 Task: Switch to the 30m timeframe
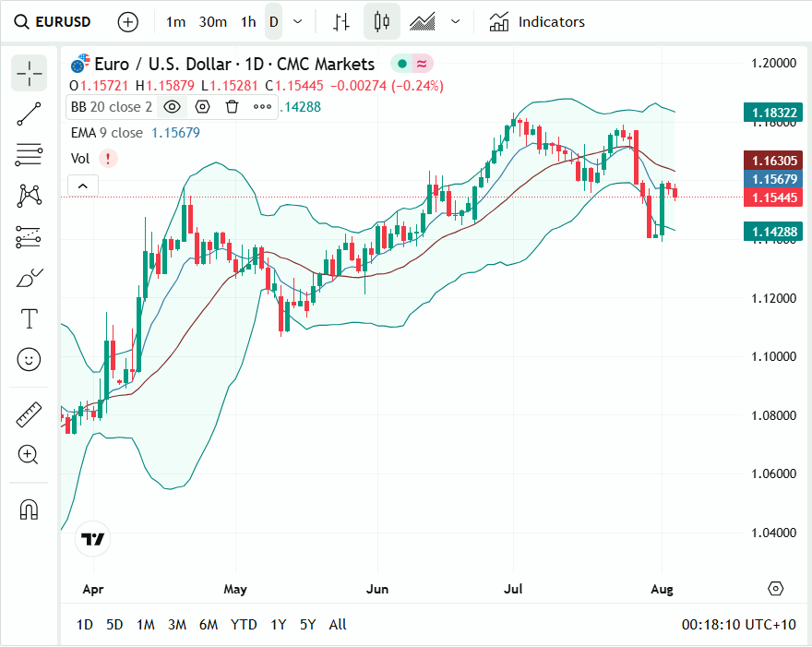tap(213, 21)
